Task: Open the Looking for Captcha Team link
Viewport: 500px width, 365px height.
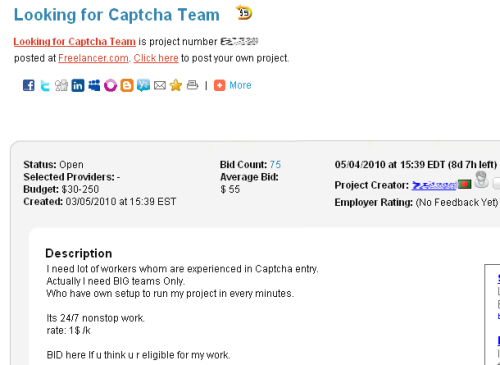Action: 75,42
